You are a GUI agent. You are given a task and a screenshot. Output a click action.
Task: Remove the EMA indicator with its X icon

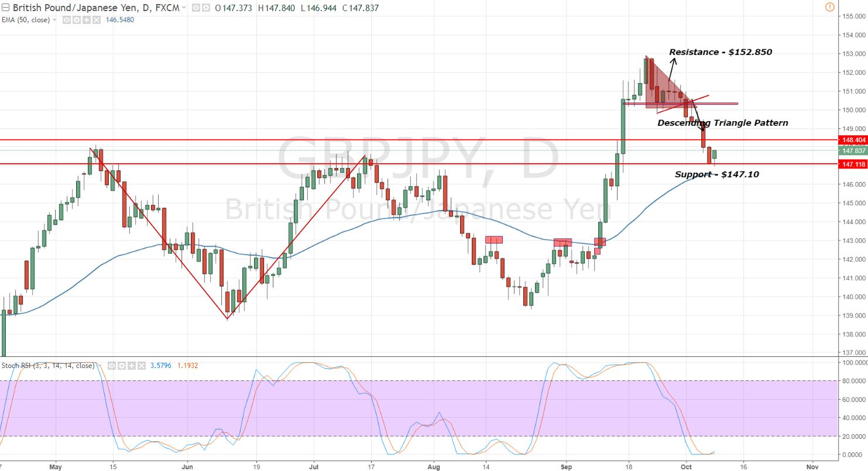pyautogui.click(x=96, y=19)
